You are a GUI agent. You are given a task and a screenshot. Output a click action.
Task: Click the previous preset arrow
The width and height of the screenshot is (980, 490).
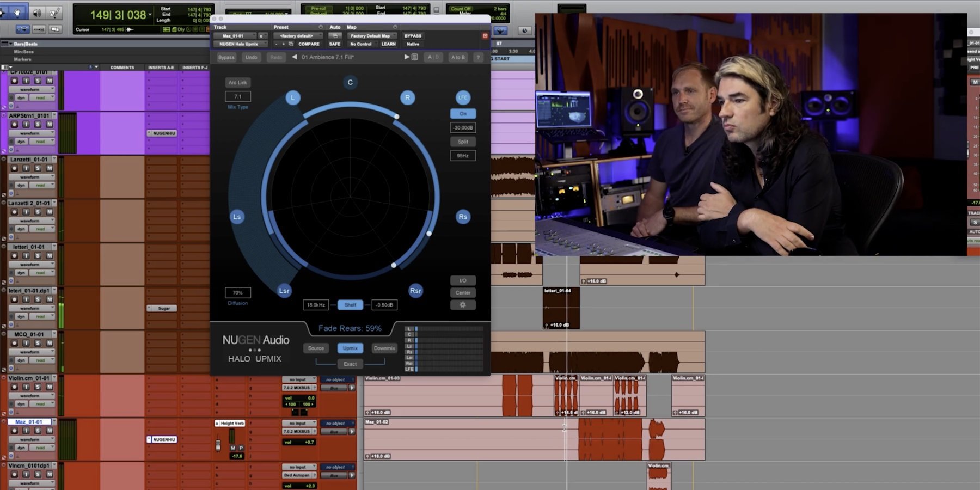click(295, 57)
